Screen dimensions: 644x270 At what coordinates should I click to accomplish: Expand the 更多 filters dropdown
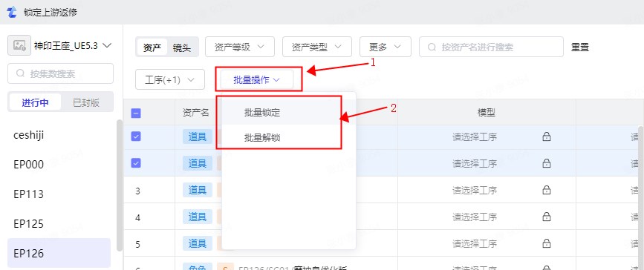(x=386, y=47)
